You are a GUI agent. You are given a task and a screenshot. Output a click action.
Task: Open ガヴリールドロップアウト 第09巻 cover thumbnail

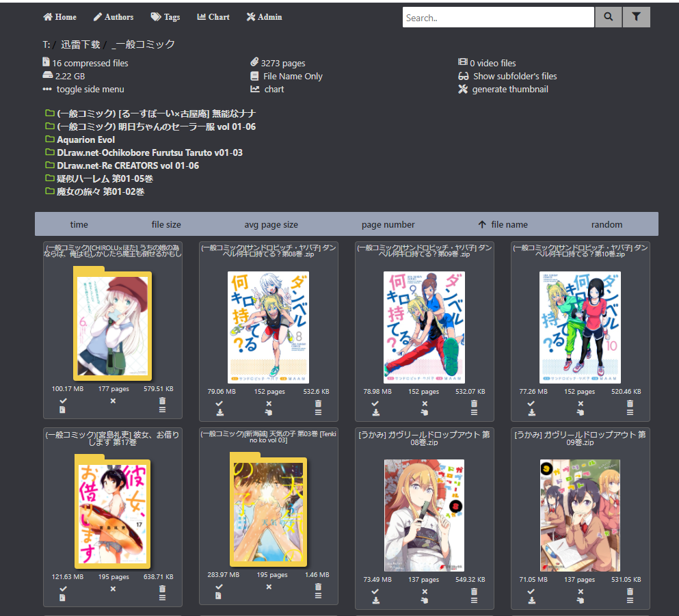[581, 515]
